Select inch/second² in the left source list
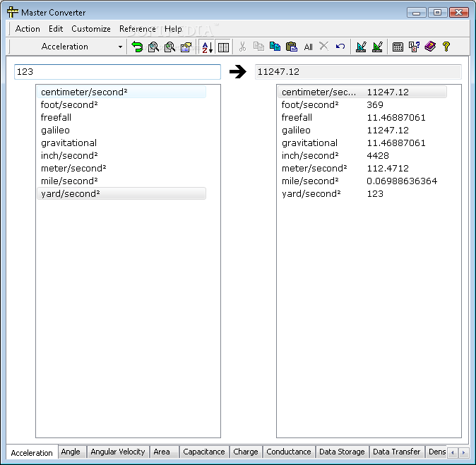The width and height of the screenshot is (476, 465). 121,156
